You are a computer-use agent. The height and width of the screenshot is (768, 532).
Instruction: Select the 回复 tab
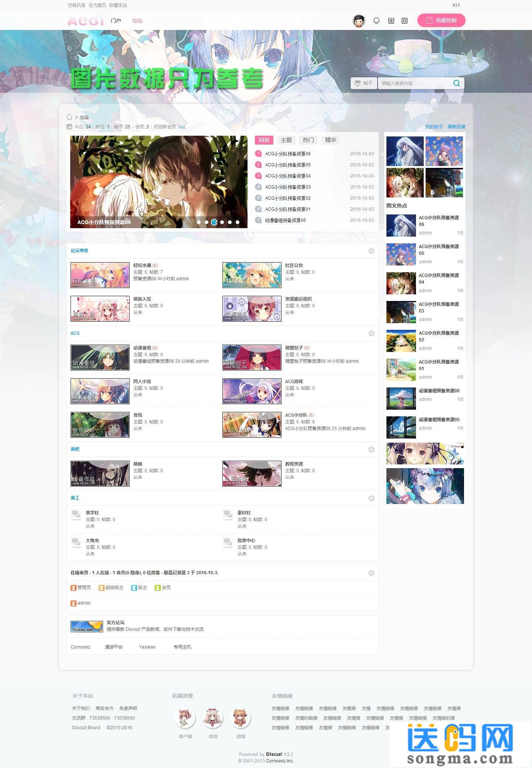tap(264, 140)
